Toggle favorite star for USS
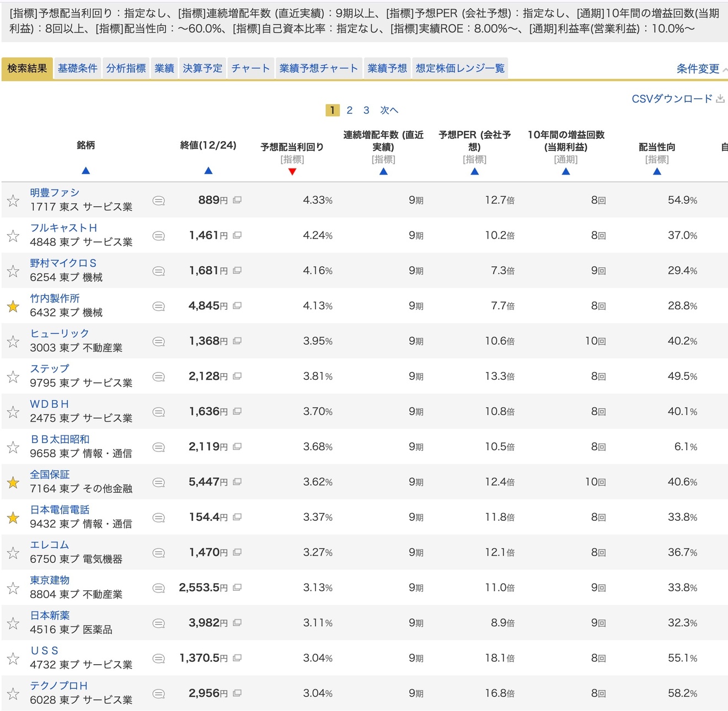This screenshot has height=711, width=728. [13, 659]
